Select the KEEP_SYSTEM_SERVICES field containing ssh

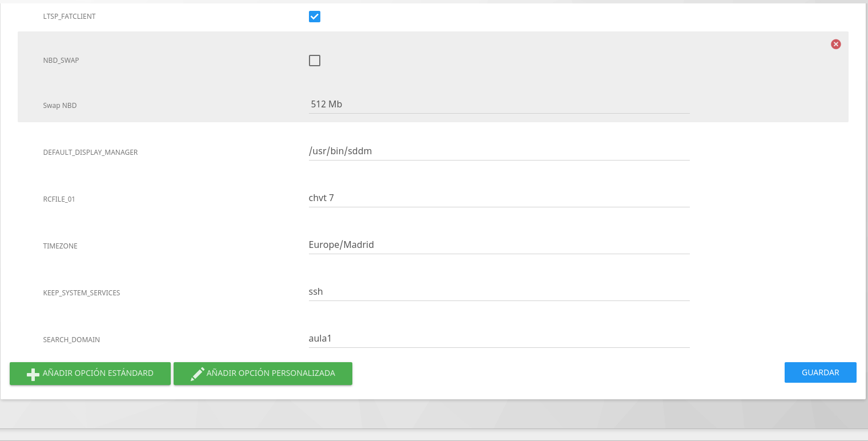pos(499,292)
